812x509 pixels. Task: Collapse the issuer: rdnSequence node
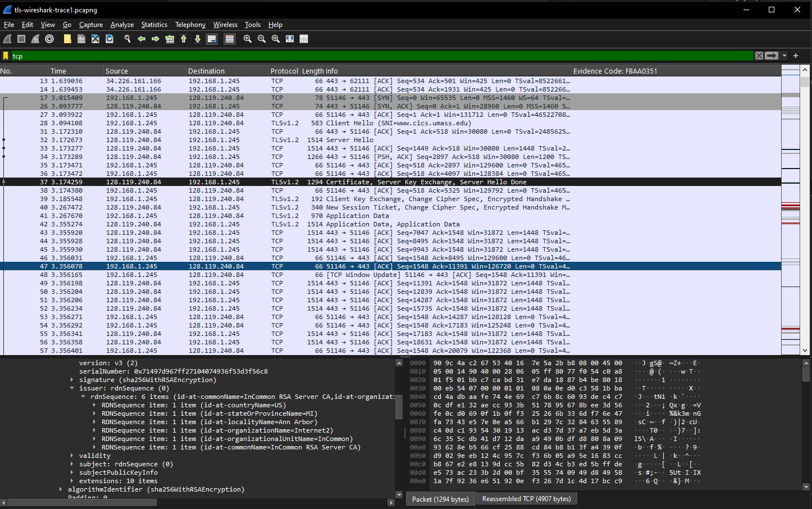click(72, 388)
